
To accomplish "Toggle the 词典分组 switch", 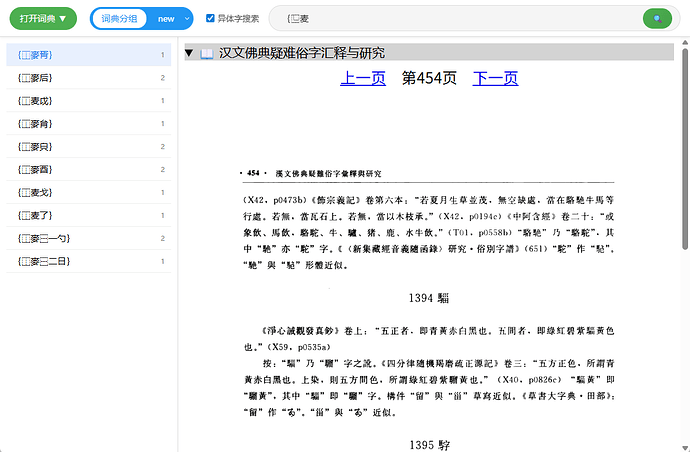I will pos(119,18).
